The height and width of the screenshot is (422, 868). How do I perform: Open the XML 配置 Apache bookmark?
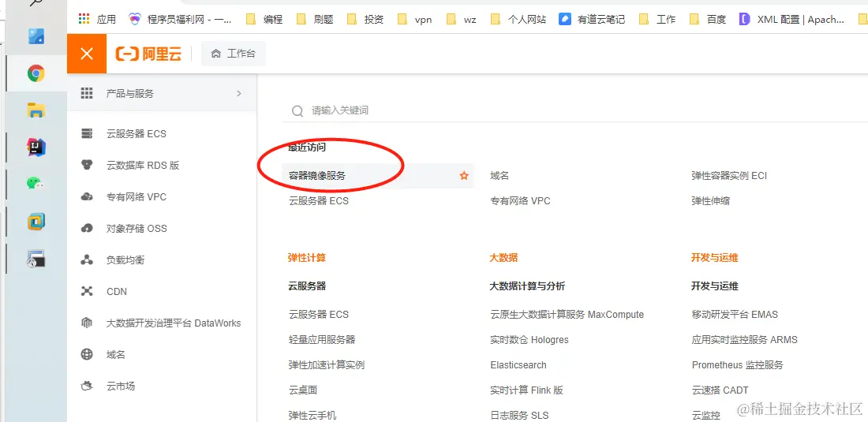792,20
